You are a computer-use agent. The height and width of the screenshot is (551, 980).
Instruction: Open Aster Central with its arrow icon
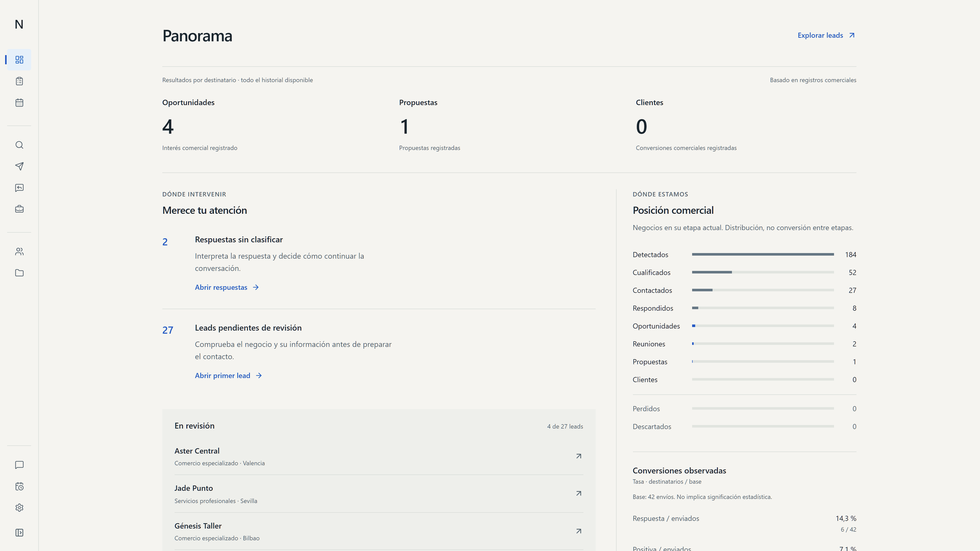point(579,456)
